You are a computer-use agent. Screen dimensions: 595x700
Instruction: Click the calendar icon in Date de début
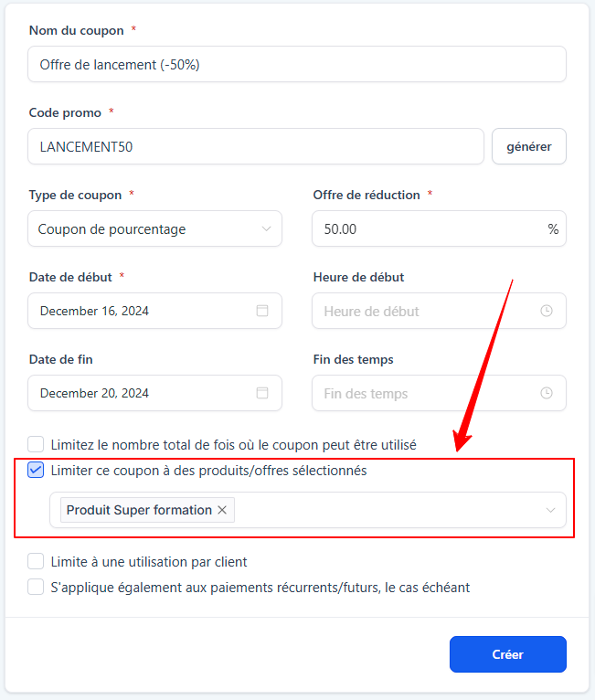262,311
